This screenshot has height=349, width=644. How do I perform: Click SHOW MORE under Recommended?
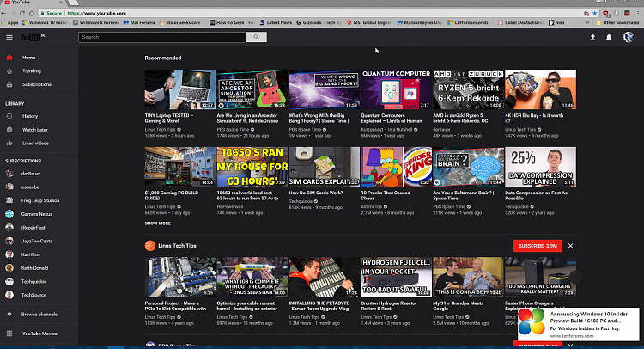coord(158,223)
